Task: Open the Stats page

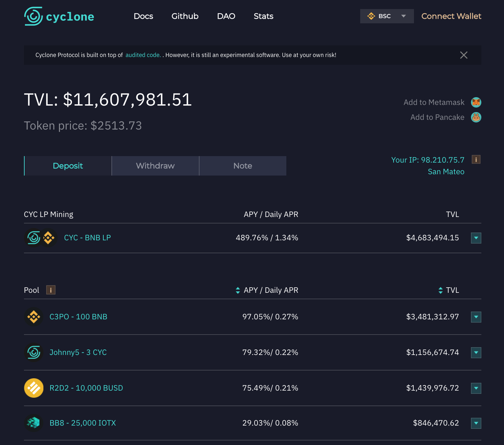Action: [x=264, y=16]
